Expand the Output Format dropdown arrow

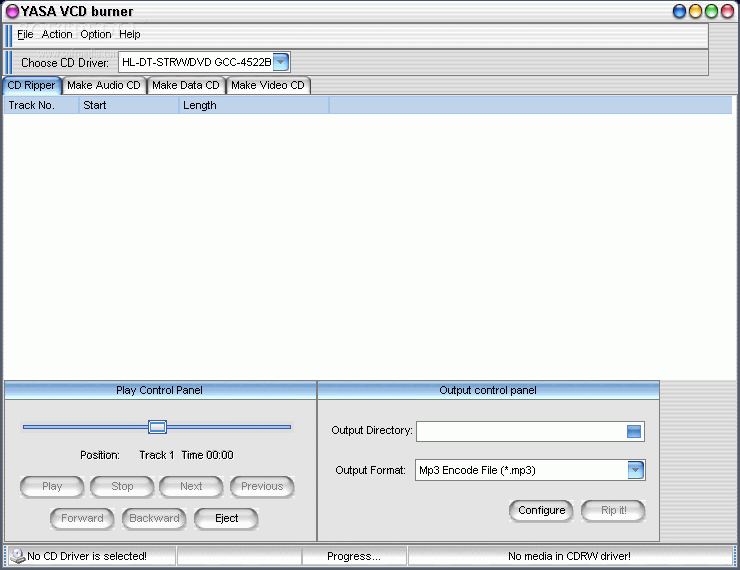[636, 470]
